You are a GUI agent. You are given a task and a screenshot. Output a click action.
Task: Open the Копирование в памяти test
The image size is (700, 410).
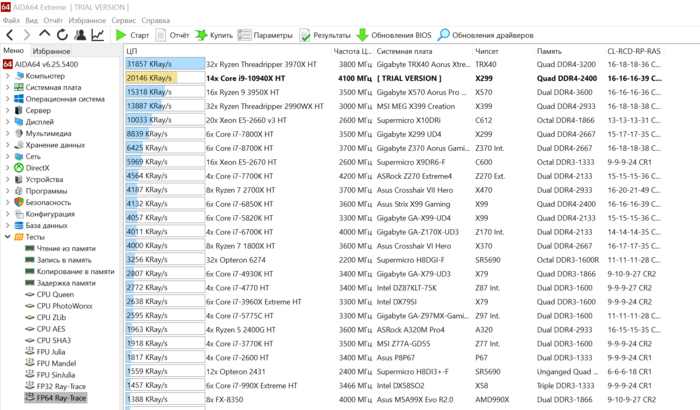tap(70, 272)
